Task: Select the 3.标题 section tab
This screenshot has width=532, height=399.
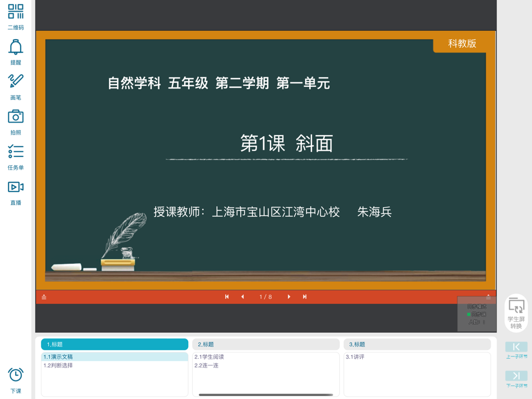Action: tap(417, 344)
